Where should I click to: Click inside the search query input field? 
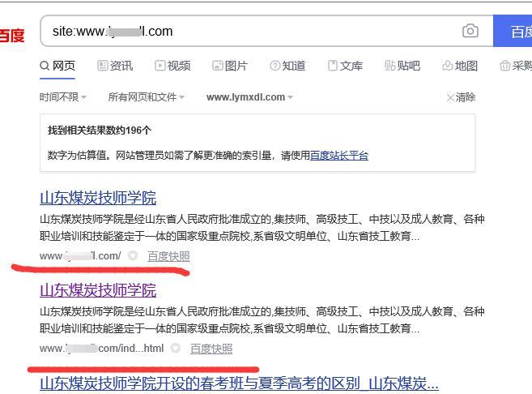click(243, 32)
